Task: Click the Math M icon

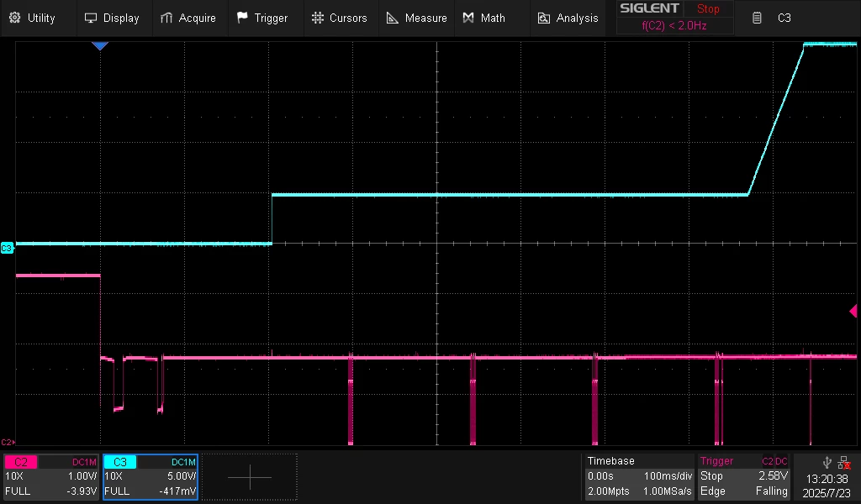Action: (467, 18)
